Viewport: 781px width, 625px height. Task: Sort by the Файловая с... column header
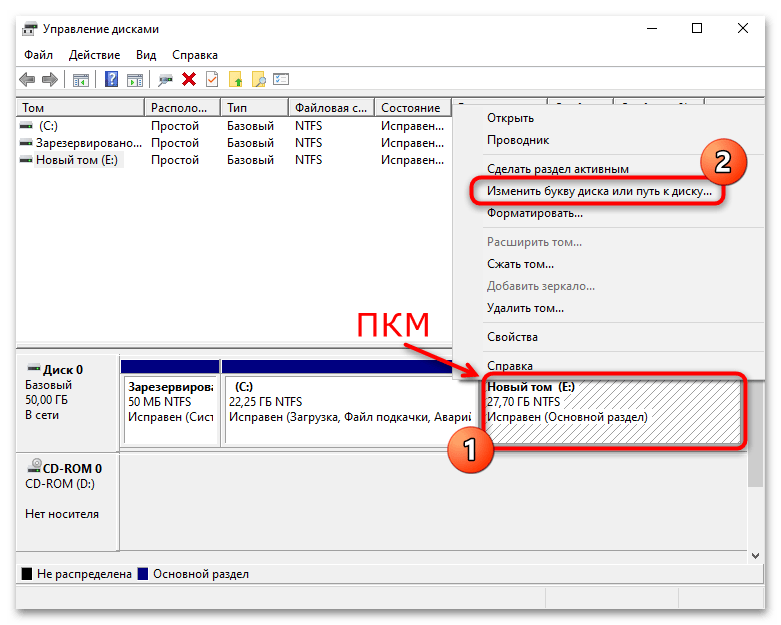coord(331,108)
